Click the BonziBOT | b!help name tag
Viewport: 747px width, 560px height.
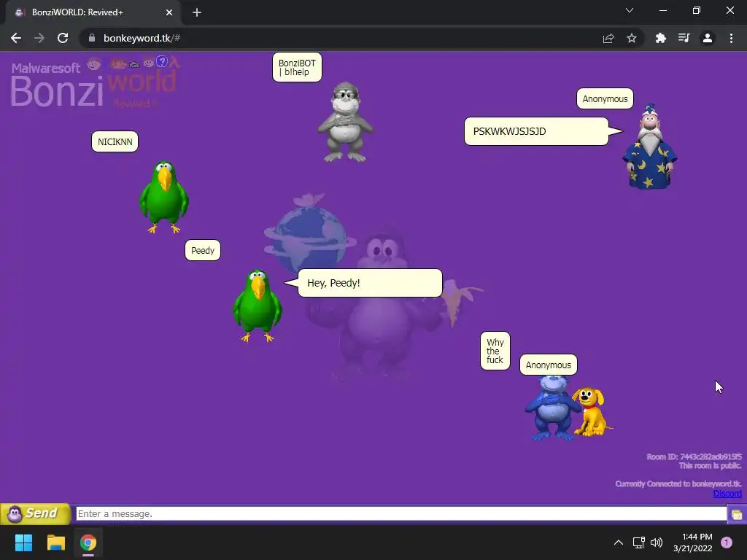298,67
